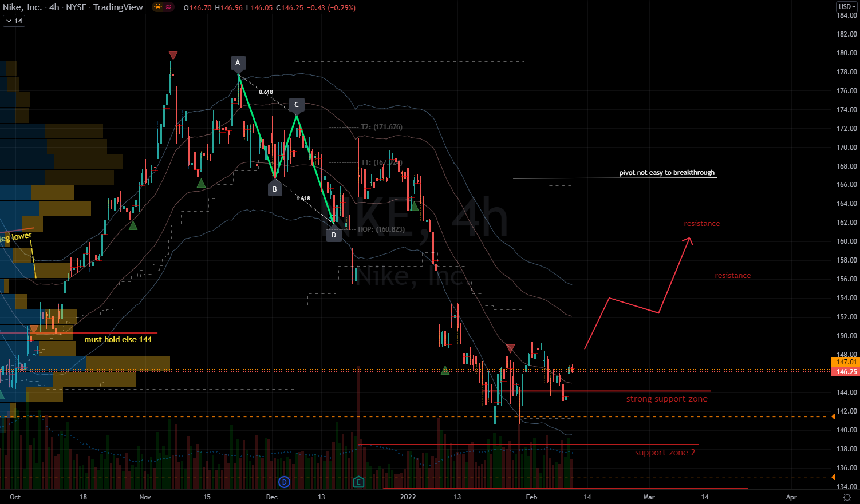The width and height of the screenshot is (860, 504).
Task: Open the chart settings gear icon
Action: 847,497
